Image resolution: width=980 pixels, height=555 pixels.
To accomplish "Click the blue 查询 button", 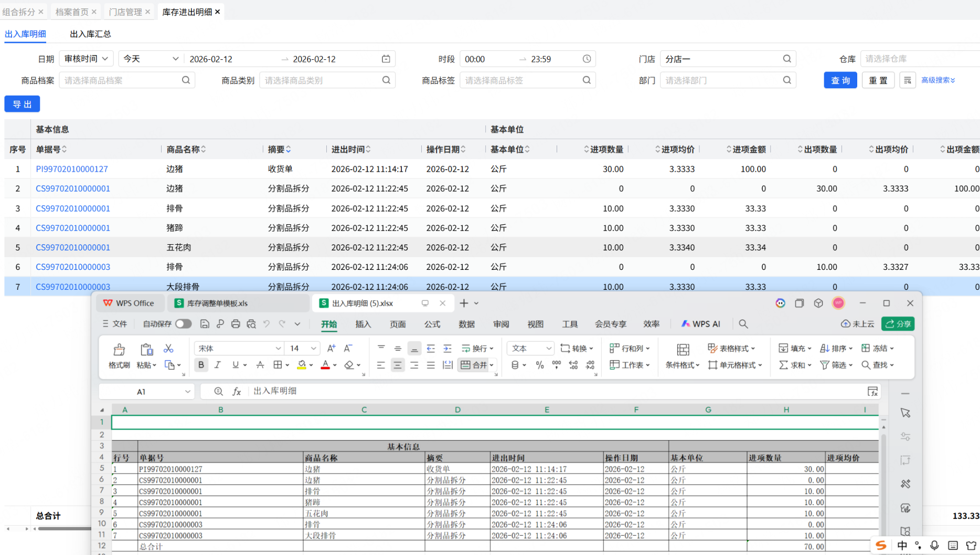I will tap(840, 80).
